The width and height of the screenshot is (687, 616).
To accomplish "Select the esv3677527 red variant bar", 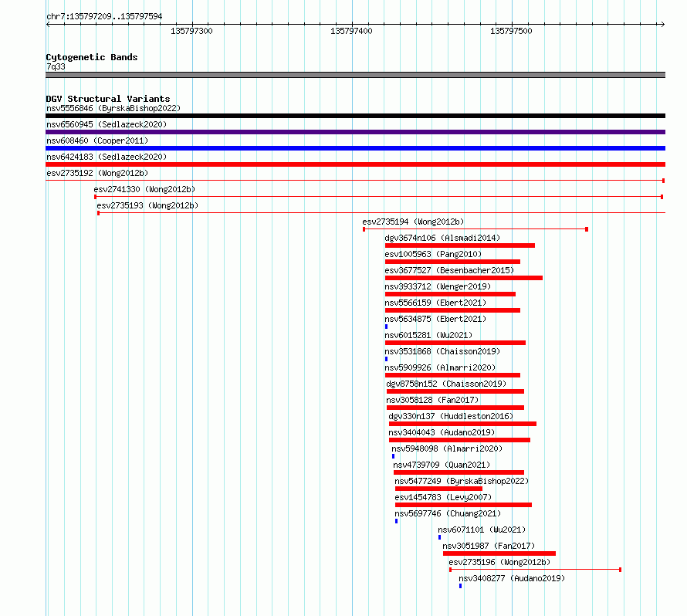I will click(x=464, y=278).
